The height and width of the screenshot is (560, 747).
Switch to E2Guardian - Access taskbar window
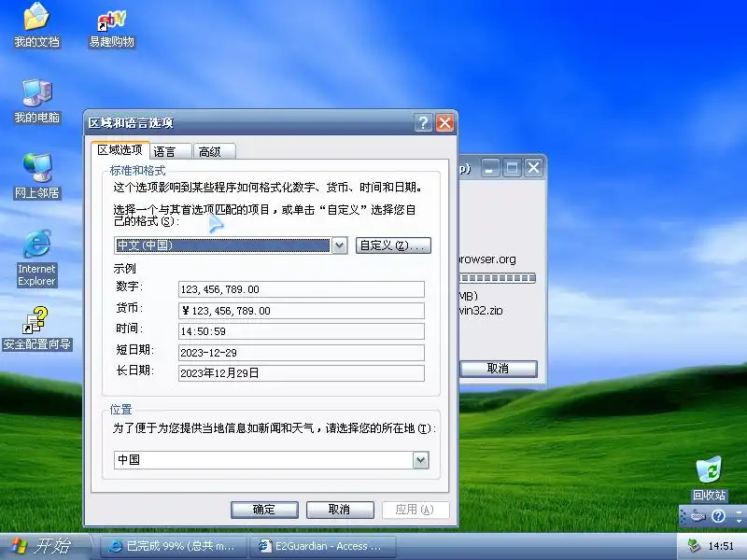323,546
